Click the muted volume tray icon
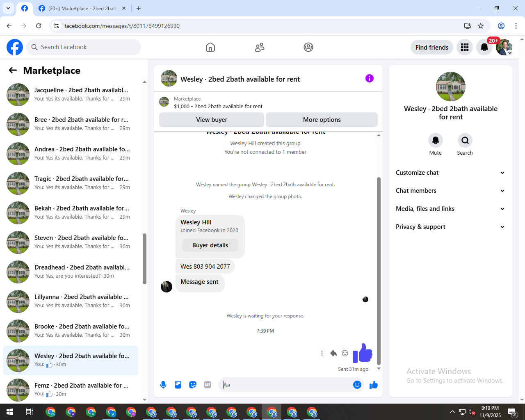Viewport: 525px width, 420px height. (x=472, y=412)
